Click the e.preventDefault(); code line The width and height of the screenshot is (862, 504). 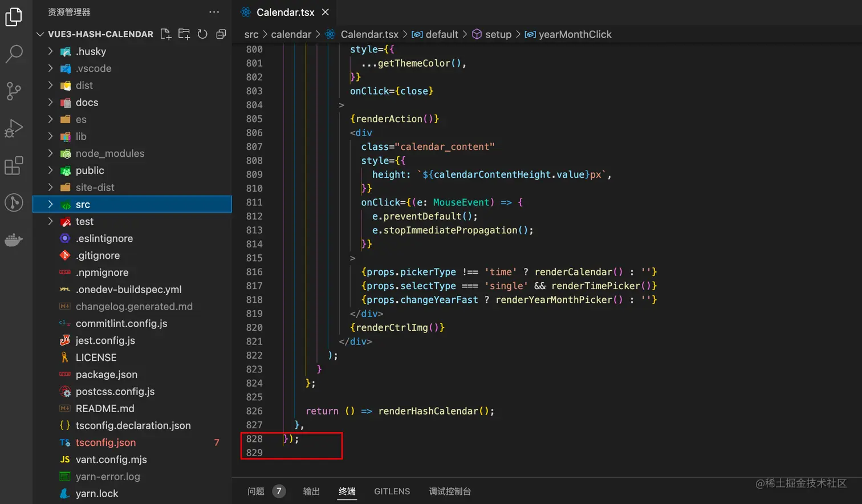pyautogui.click(x=425, y=217)
